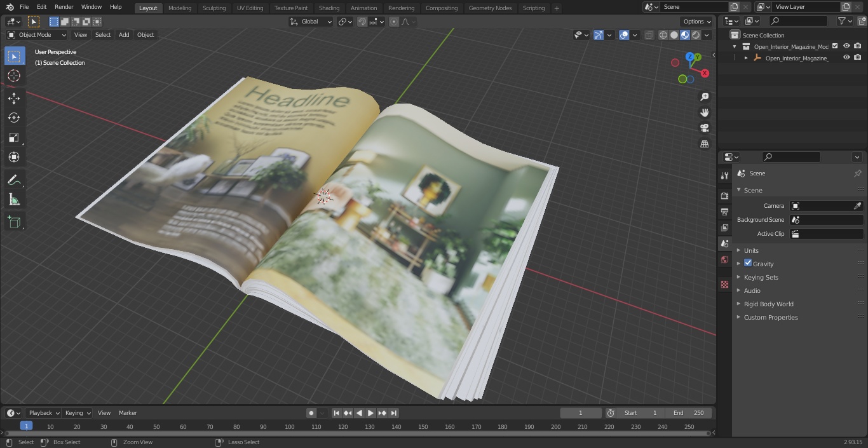Snap view to the X axis gizmo

[x=705, y=73]
